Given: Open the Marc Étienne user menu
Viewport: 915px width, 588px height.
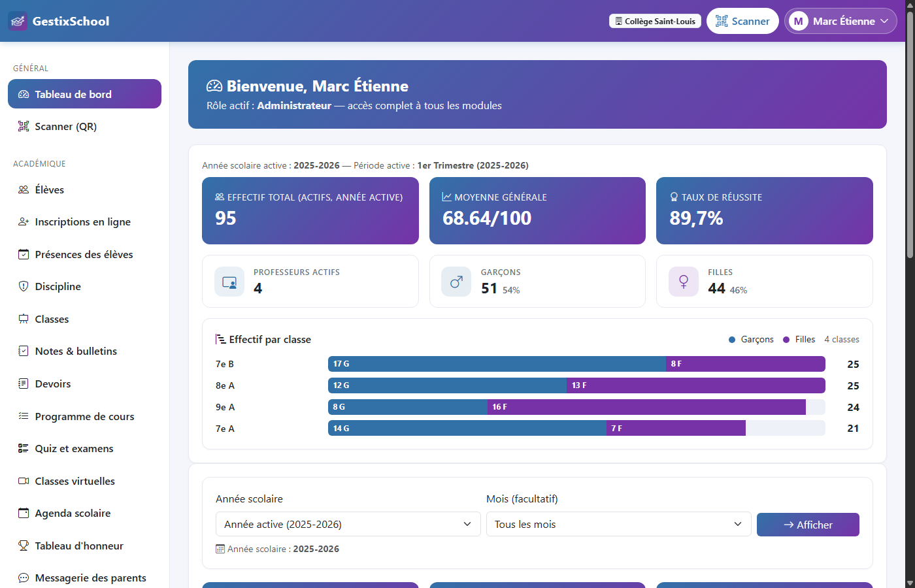Looking at the screenshot, I should [x=840, y=21].
